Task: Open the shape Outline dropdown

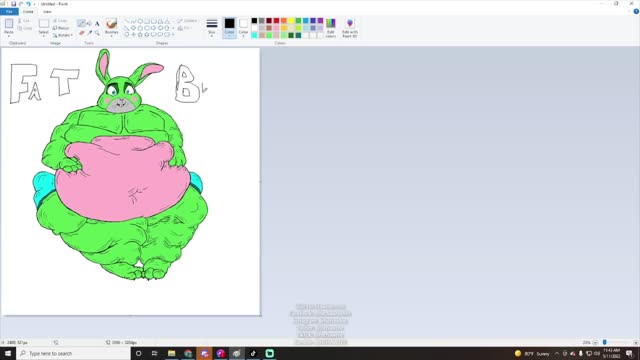Action: click(x=188, y=21)
